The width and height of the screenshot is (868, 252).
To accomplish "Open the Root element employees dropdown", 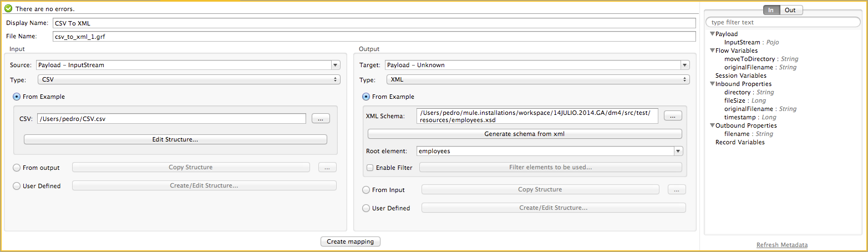I will pyautogui.click(x=678, y=151).
